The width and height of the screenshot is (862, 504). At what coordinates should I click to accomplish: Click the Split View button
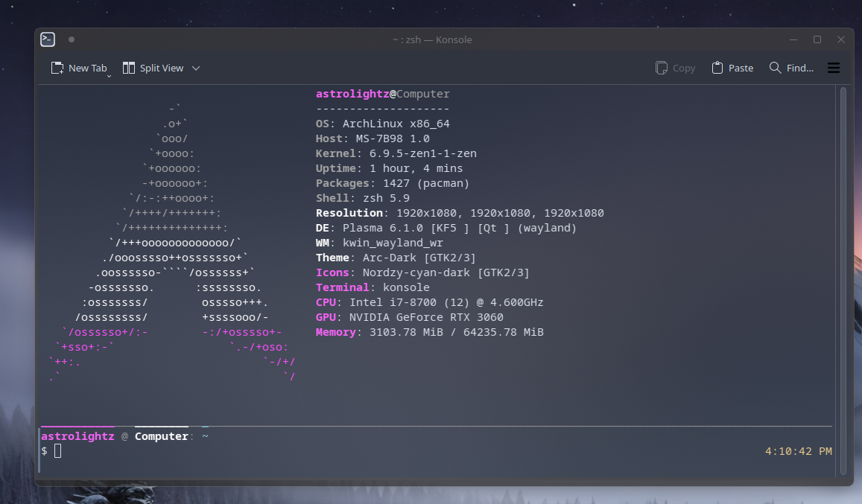pos(153,68)
